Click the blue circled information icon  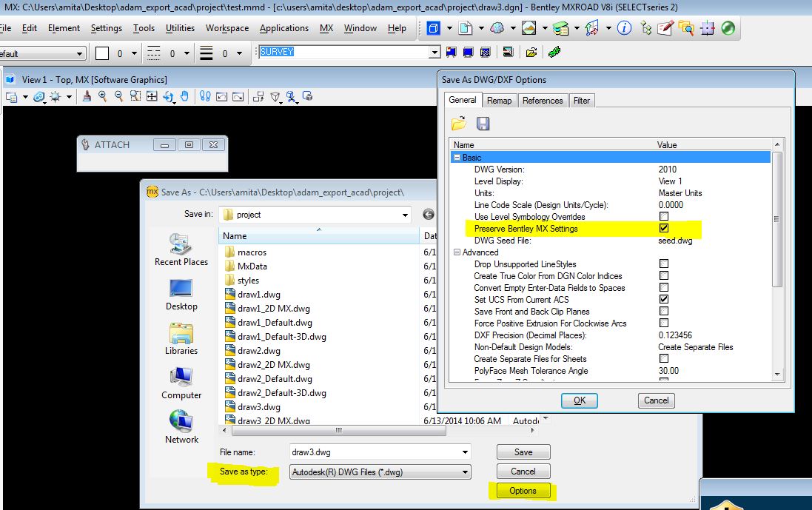[x=624, y=28]
